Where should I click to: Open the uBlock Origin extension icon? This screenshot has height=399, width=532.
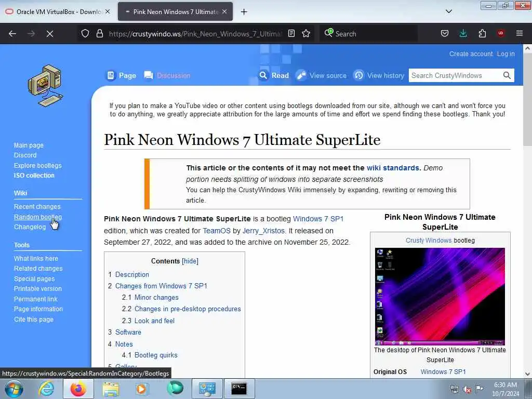pos(500,33)
